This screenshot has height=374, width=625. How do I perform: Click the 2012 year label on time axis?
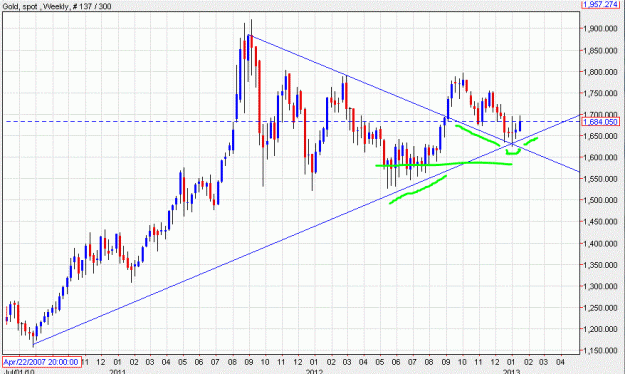314,372
